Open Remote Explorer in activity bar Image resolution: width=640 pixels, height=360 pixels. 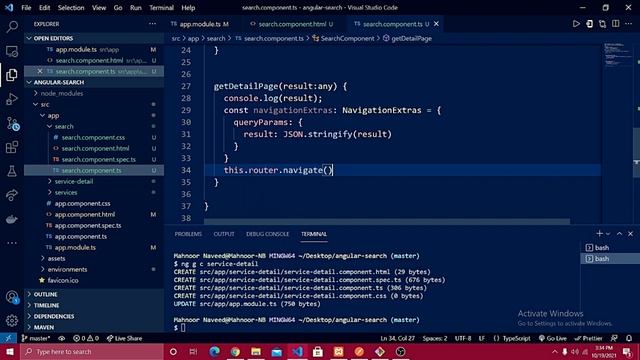pyautogui.click(x=12, y=51)
